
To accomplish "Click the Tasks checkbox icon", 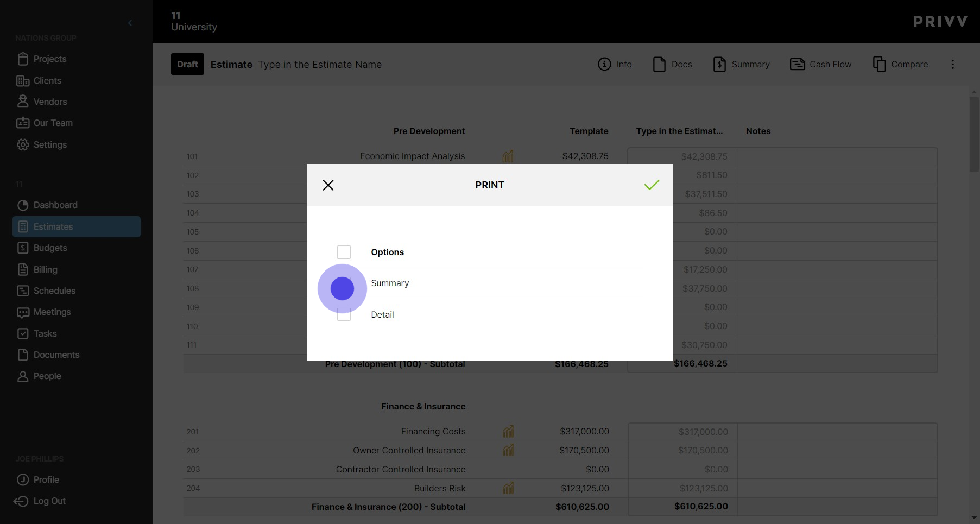I will pos(23,333).
